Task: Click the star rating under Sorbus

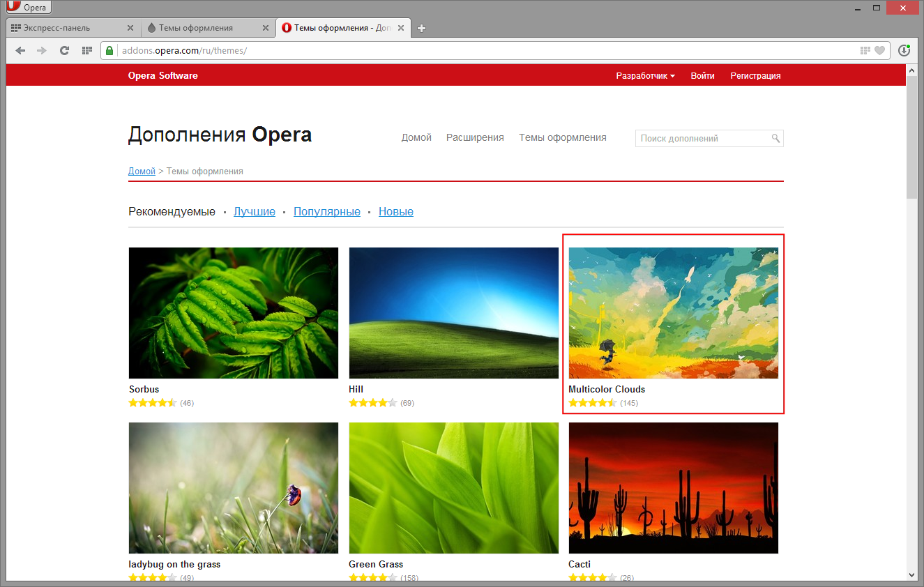Action: click(153, 403)
